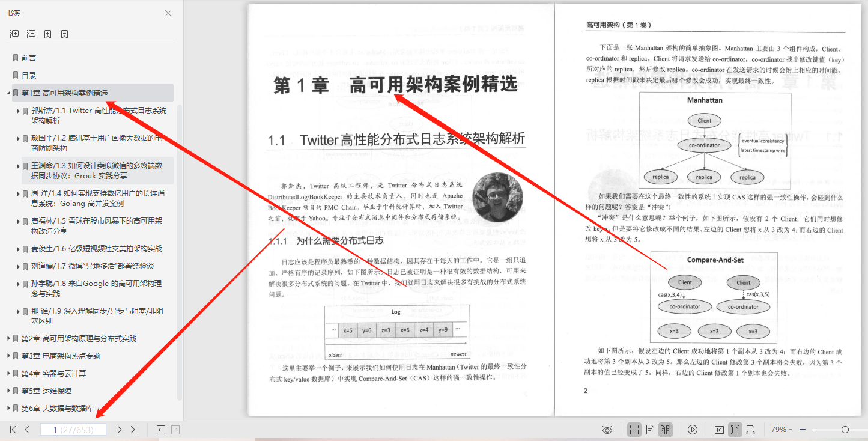The image size is (868, 441).
Task: Select 第6章 大数据与数据库 bookmark
Action: tap(58, 409)
